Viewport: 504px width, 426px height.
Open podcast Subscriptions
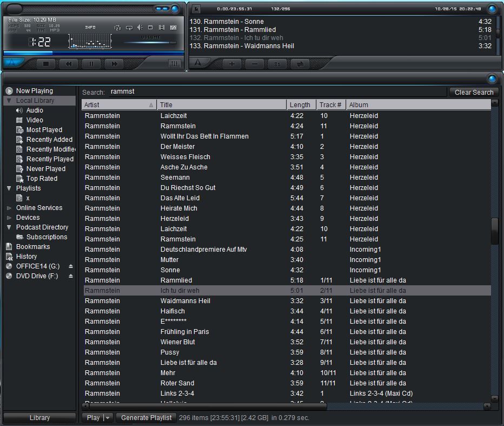click(x=47, y=237)
